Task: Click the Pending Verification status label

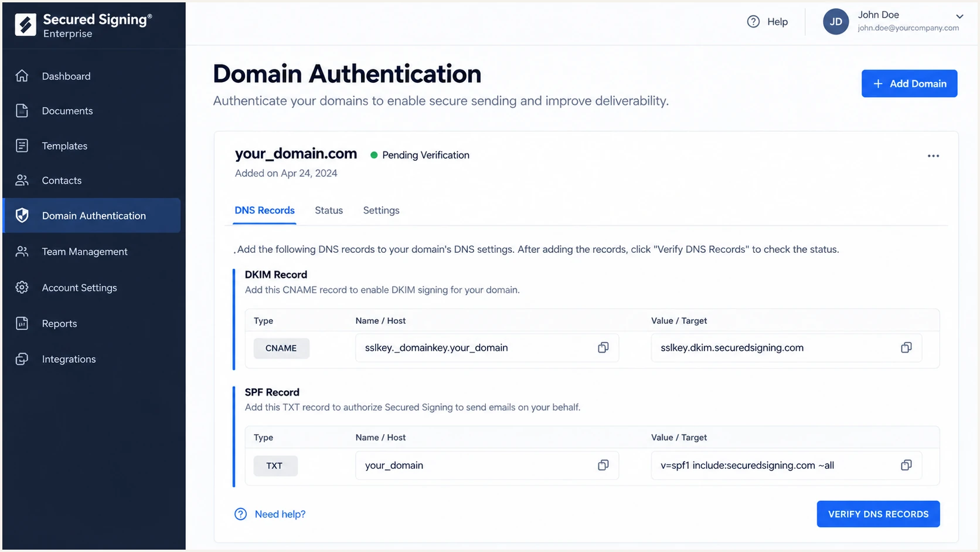Action: point(426,155)
